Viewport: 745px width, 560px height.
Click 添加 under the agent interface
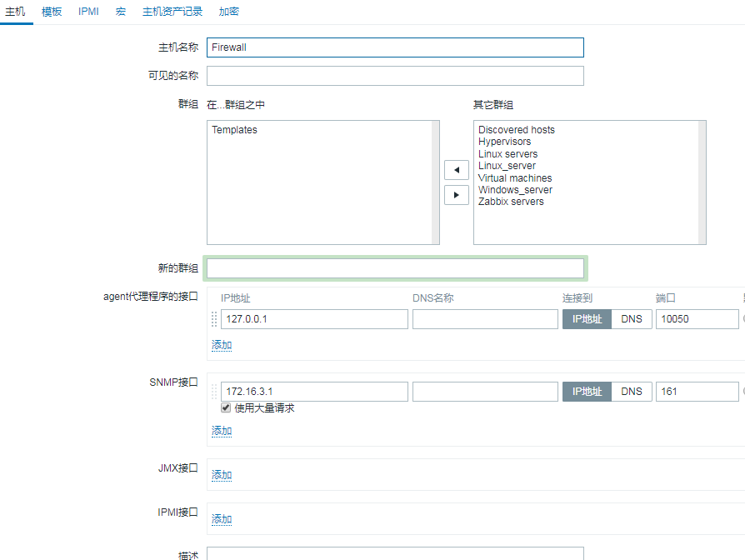click(x=222, y=345)
